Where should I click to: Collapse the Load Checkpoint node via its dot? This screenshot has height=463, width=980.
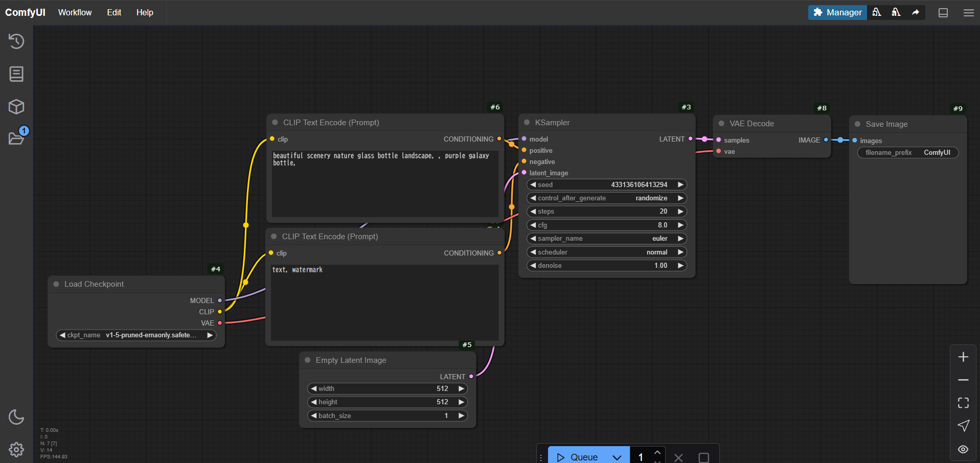click(x=56, y=284)
